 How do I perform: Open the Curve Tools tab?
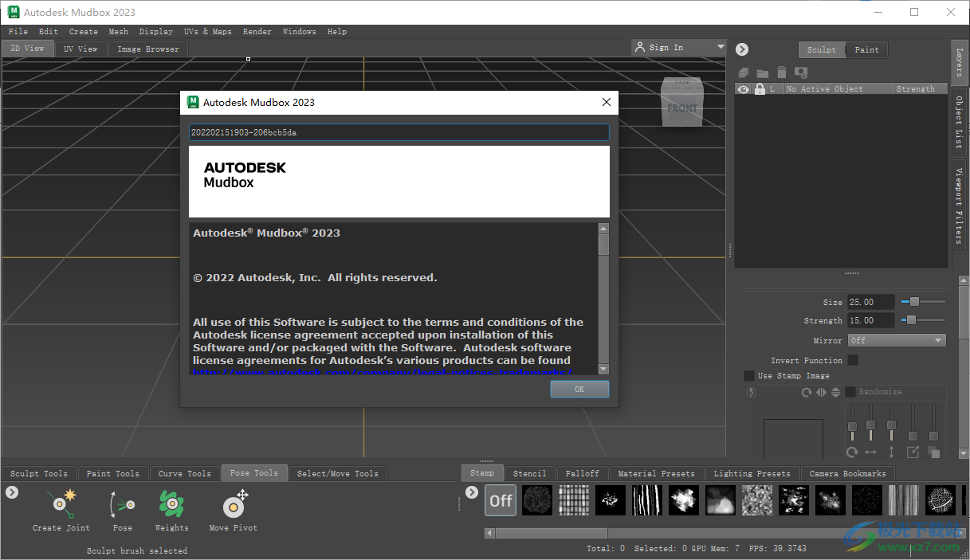pyautogui.click(x=184, y=473)
